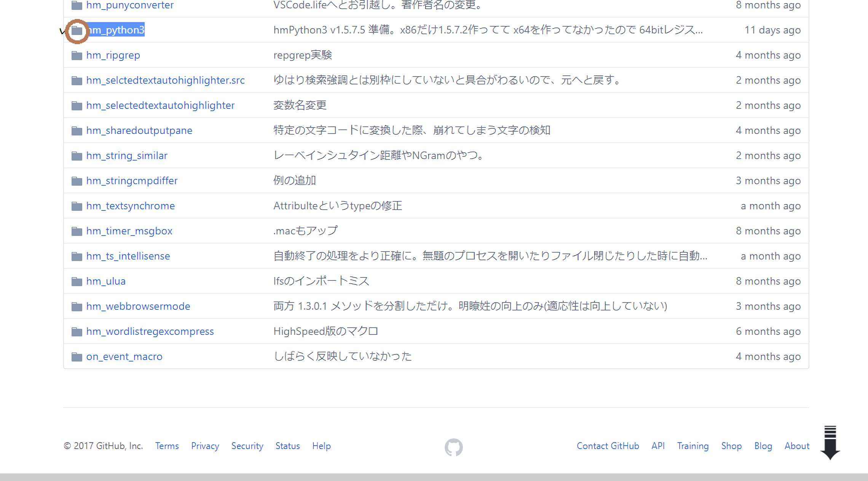Click the horizontal scrollbar at window bottom
868x481 pixels.
434,477
